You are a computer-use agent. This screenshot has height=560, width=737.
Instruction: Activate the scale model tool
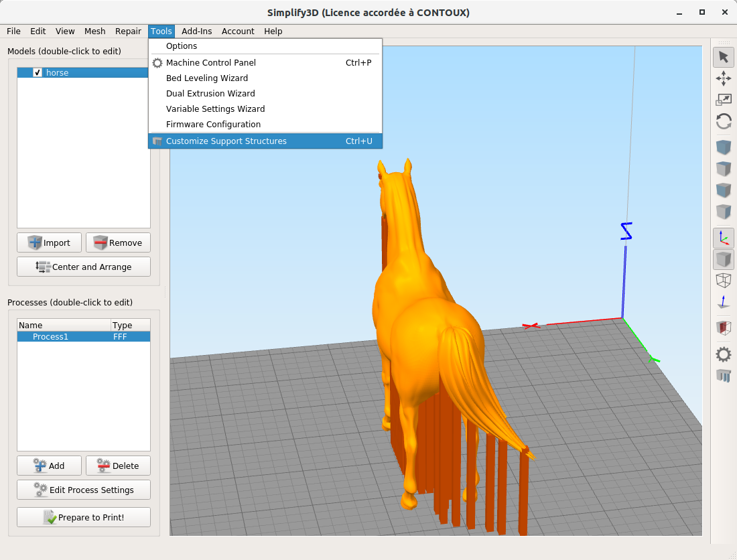[724, 100]
